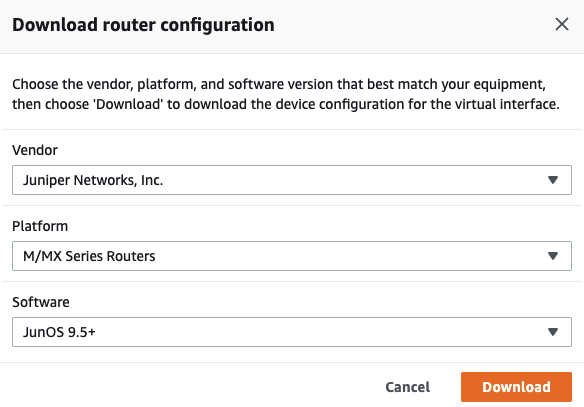Click the Platform field label
Screen dimensions: 584x407
[40, 226]
